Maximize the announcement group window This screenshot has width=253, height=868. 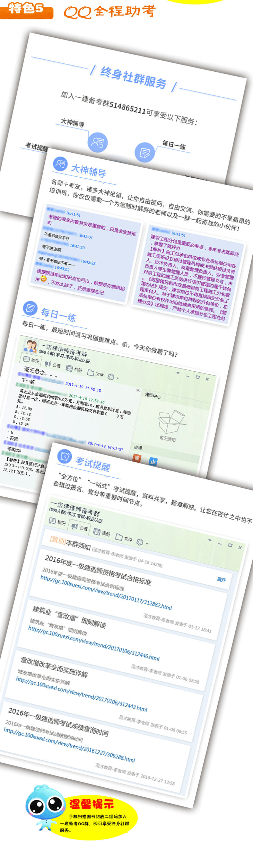[x=230, y=545]
